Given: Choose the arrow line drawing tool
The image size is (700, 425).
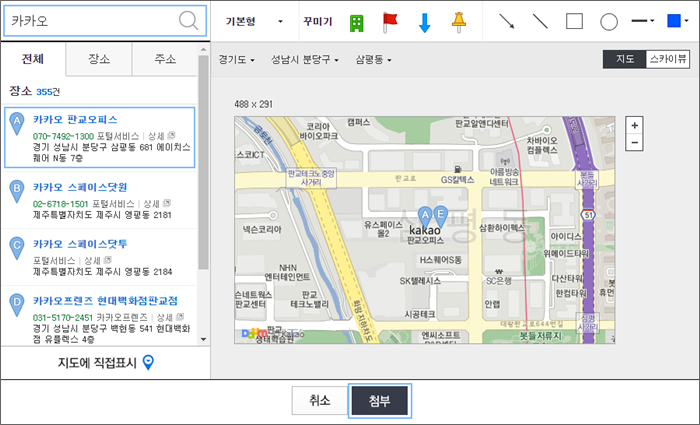Looking at the screenshot, I should click(x=506, y=21).
